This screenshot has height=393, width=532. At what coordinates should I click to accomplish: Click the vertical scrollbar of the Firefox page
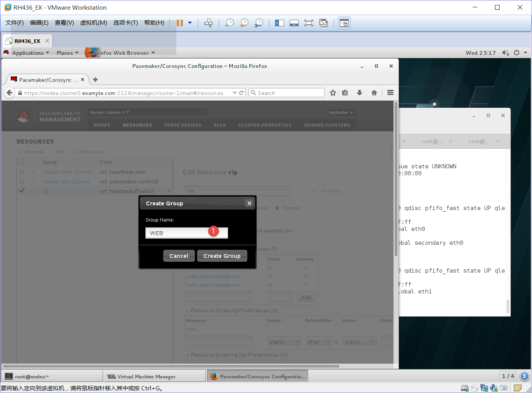click(396, 179)
